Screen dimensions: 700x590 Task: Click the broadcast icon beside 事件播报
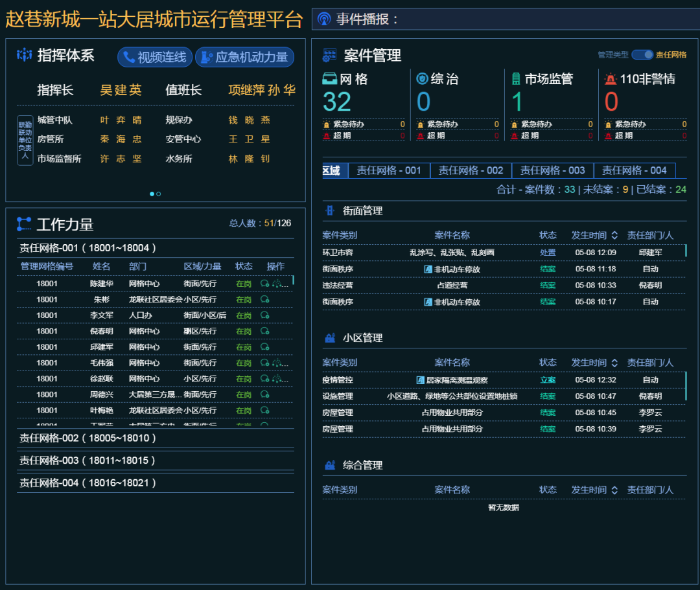(324, 19)
